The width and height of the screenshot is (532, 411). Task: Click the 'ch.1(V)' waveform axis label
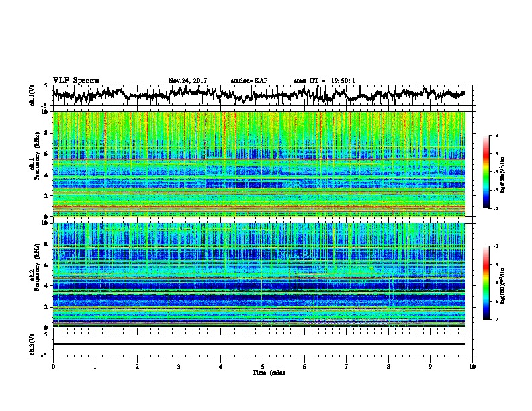tap(32, 95)
